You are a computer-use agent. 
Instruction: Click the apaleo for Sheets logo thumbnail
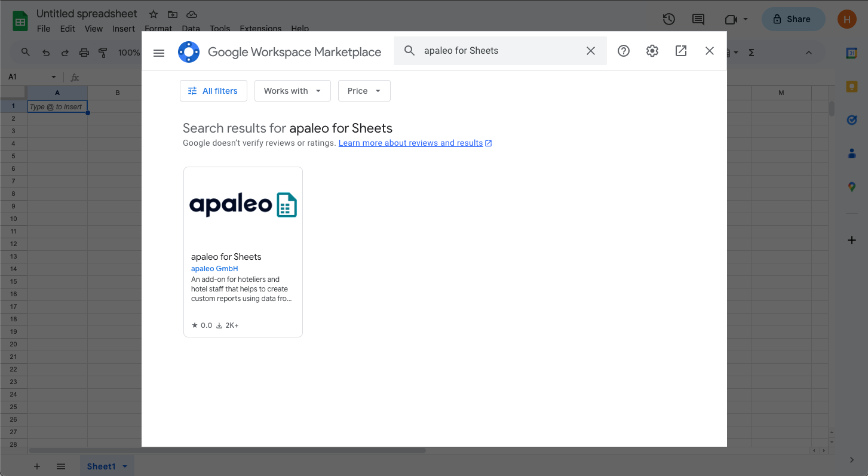(243, 205)
